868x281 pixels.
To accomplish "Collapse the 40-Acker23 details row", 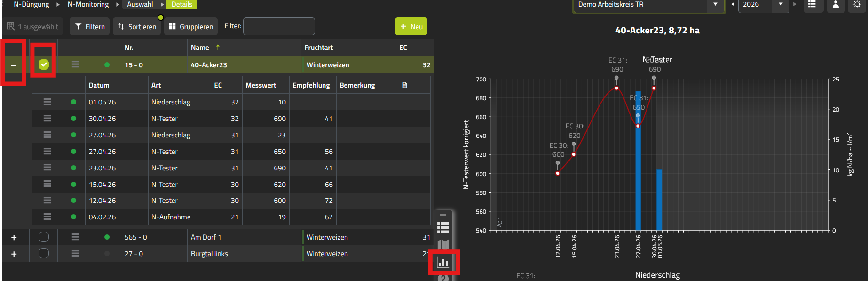I will [x=14, y=65].
